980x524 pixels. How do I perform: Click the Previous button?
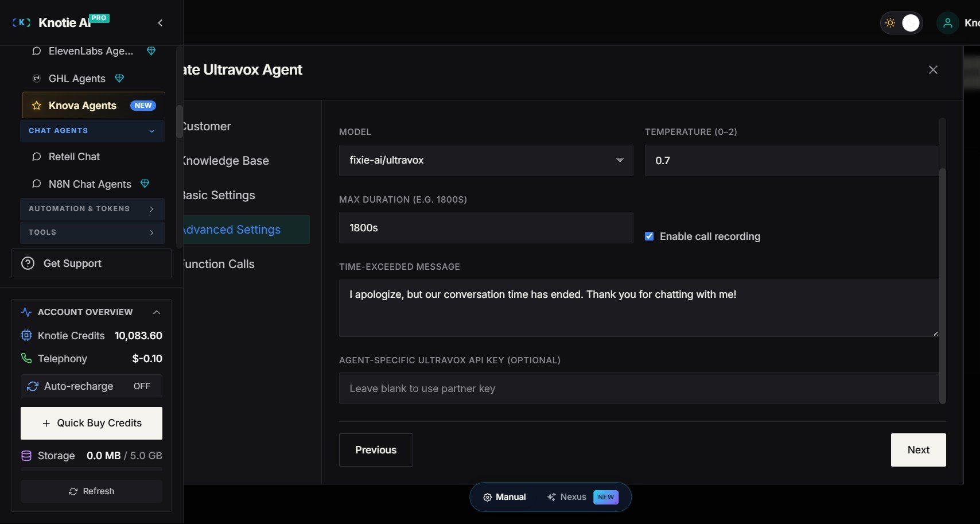click(376, 450)
